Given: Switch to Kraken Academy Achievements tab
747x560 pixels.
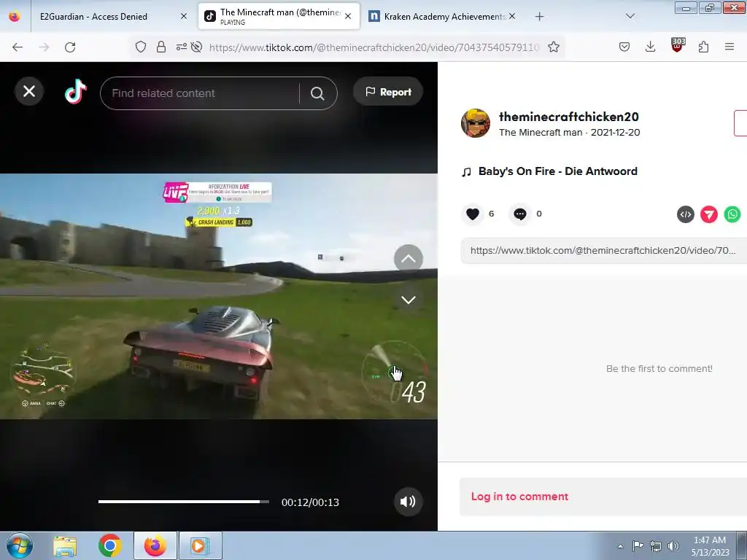Looking at the screenshot, I should 443,17.
